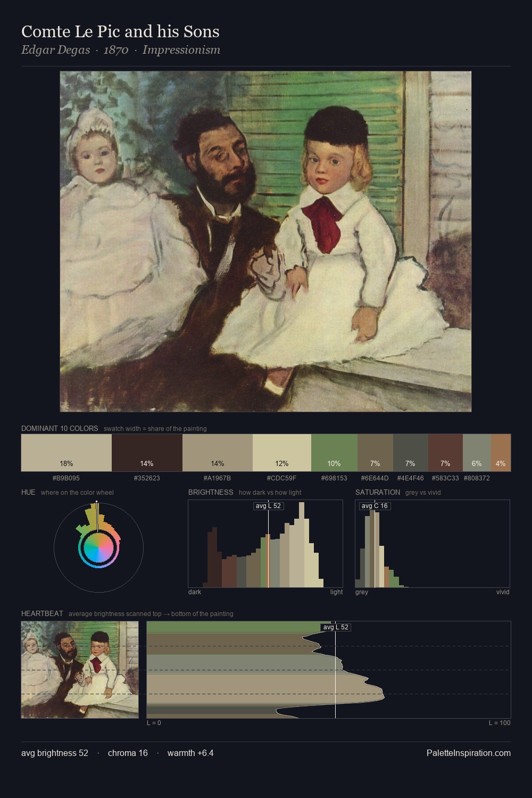The height and width of the screenshot is (798, 532).
Task: Click the hex code '#B9B095'
Action: [x=66, y=478]
